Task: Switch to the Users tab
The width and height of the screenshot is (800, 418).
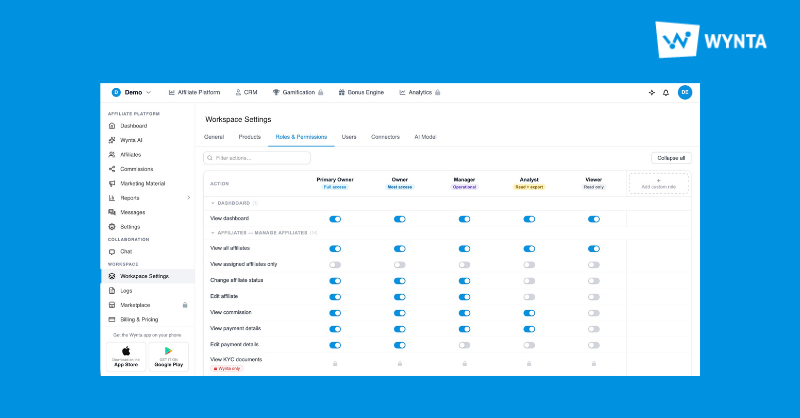Action: [349, 137]
